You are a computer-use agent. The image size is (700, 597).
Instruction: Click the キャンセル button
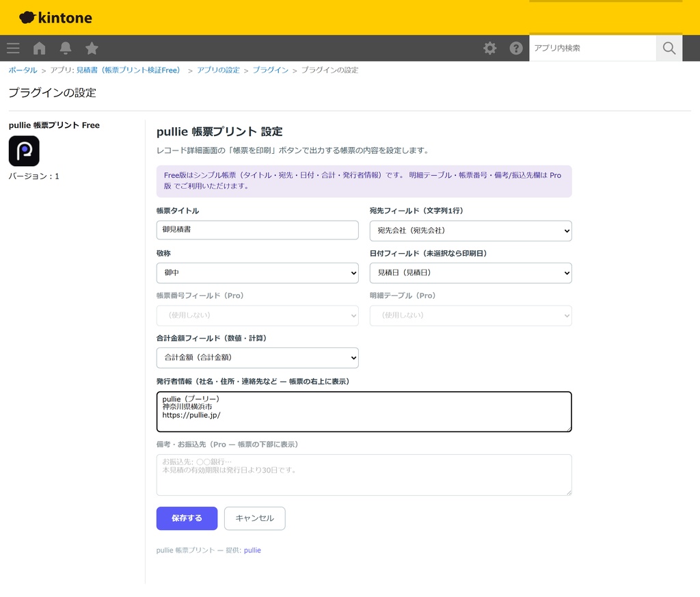click(x=254, y=518)
